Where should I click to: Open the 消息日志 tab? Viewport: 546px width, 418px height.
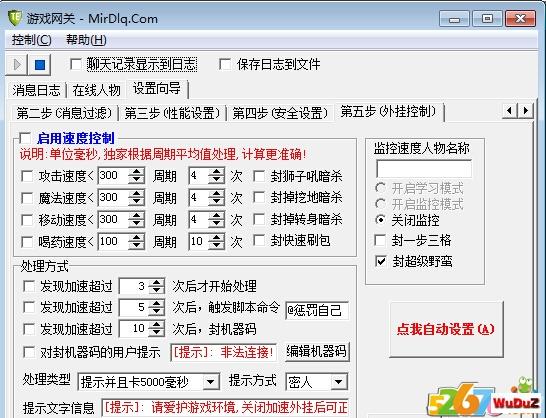pos(37,90)
